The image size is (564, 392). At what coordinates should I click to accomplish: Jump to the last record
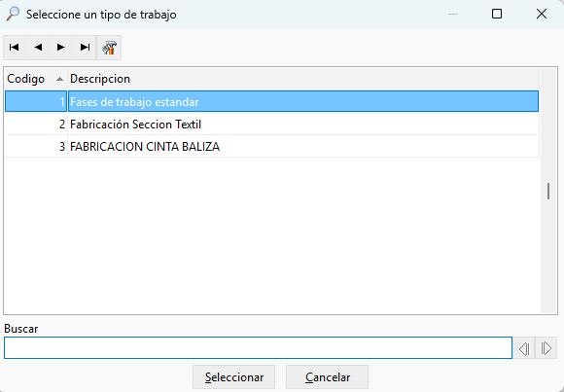[85, 47]
